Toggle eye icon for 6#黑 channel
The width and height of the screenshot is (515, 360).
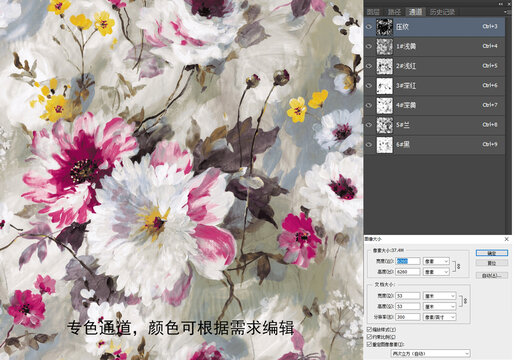pos(369,145)
